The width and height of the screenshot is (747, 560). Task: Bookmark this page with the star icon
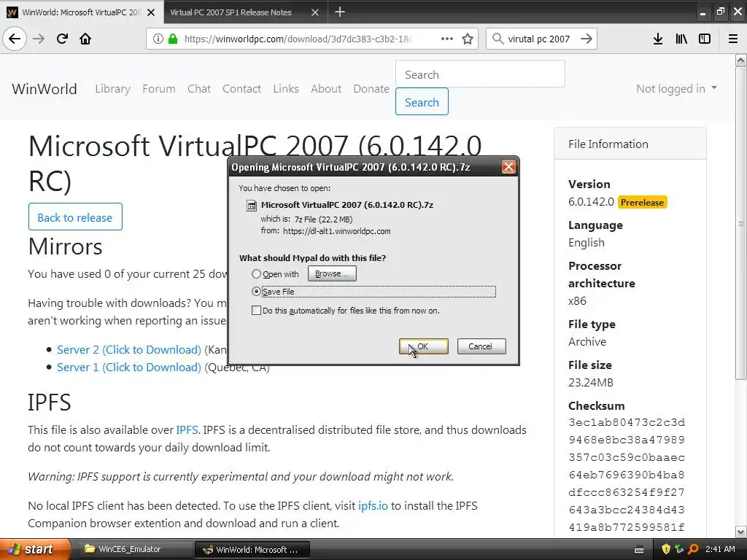tap(468, 39)
